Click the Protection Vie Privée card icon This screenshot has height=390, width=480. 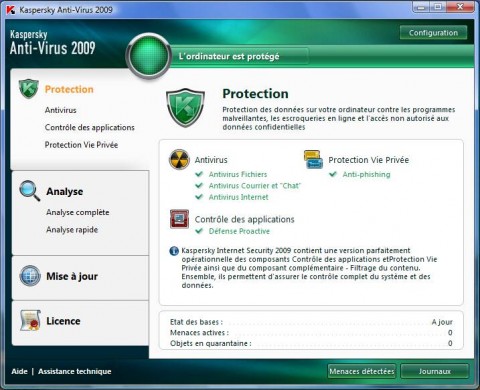point(313,159)
